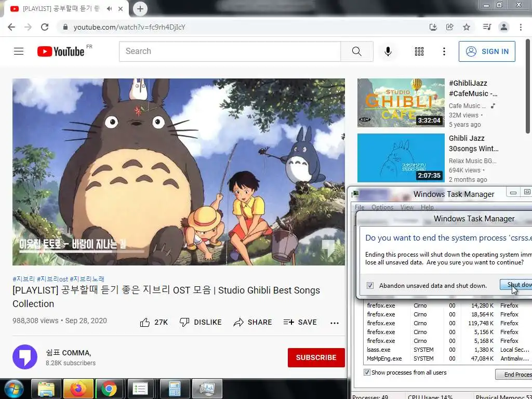Search with your voice microphone icon
532x399 pixels.
[x=388, y=51]
